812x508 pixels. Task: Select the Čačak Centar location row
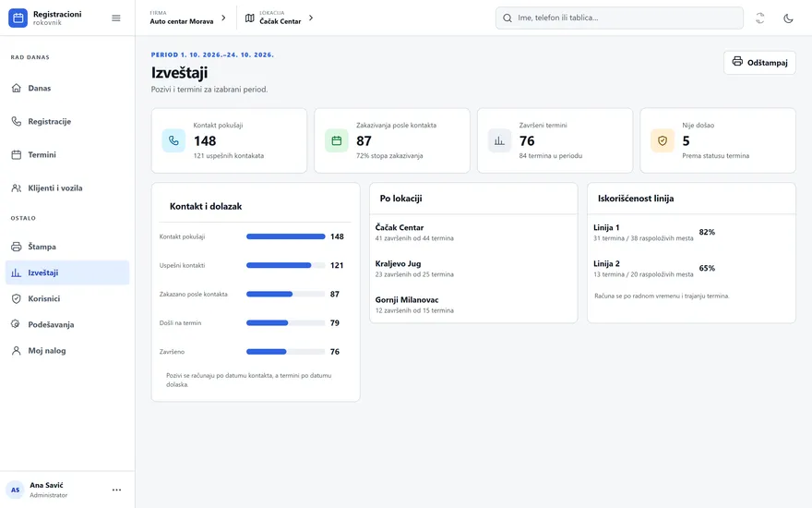tap(473, 232)
